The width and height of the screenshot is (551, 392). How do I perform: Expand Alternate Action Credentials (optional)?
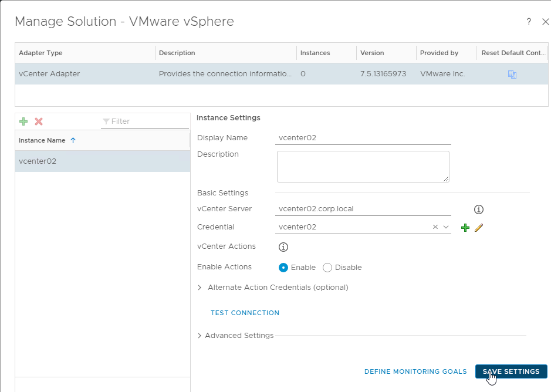tap(200, 288)
